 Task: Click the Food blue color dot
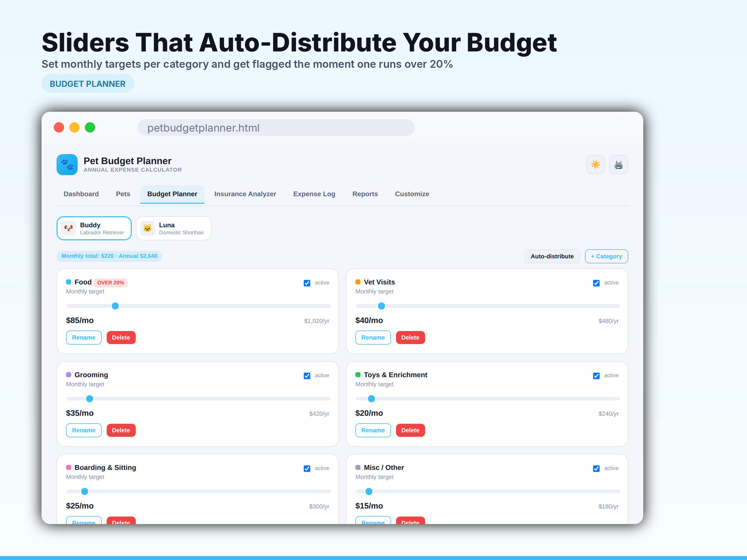click(69, 282)
